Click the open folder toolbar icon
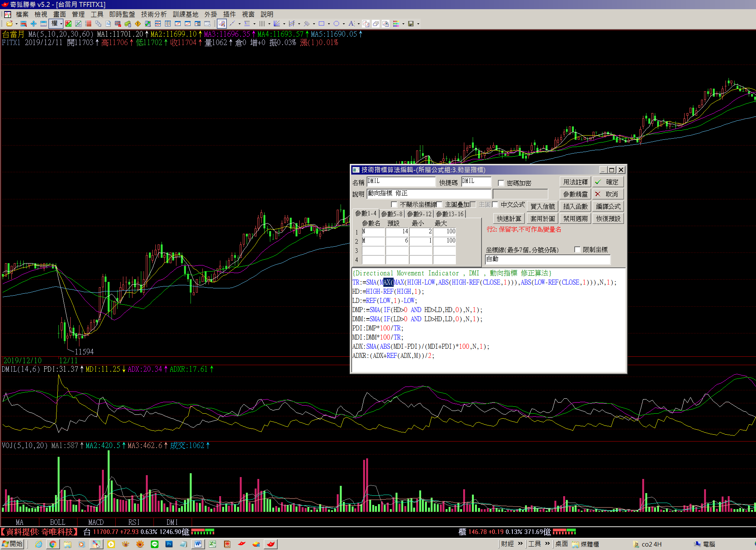The height and width of the screenshot is (550, 756). pos(9,24)
